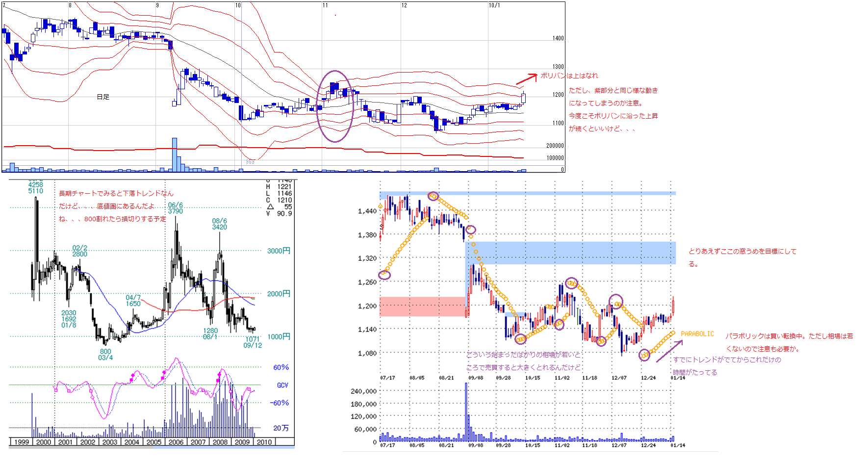868x462 pixels.
Task: Click year 2010 on the long-term timeline
Action: 264,442
